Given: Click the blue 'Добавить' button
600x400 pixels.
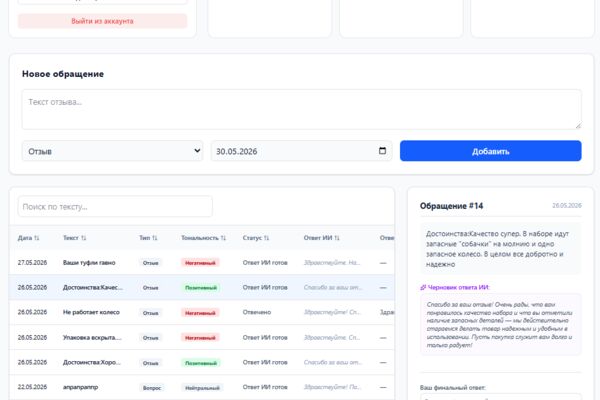Looking at the screenshot, I should [x=491, y=151].
